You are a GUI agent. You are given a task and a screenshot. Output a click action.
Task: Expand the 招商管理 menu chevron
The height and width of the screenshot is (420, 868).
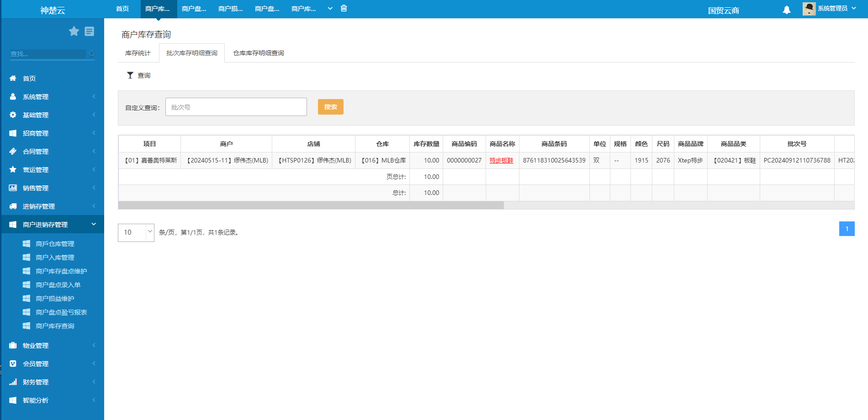pyautogui.click(x=94, y=133)
